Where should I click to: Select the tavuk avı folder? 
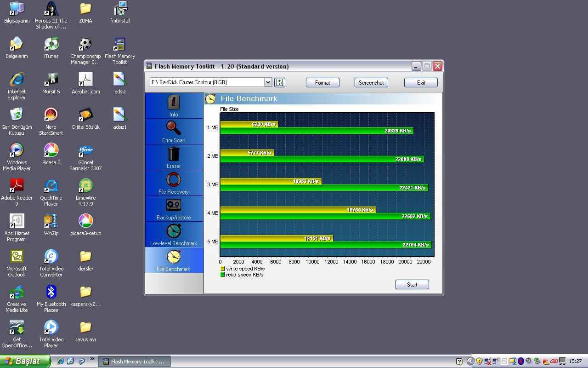pos(85,331)
